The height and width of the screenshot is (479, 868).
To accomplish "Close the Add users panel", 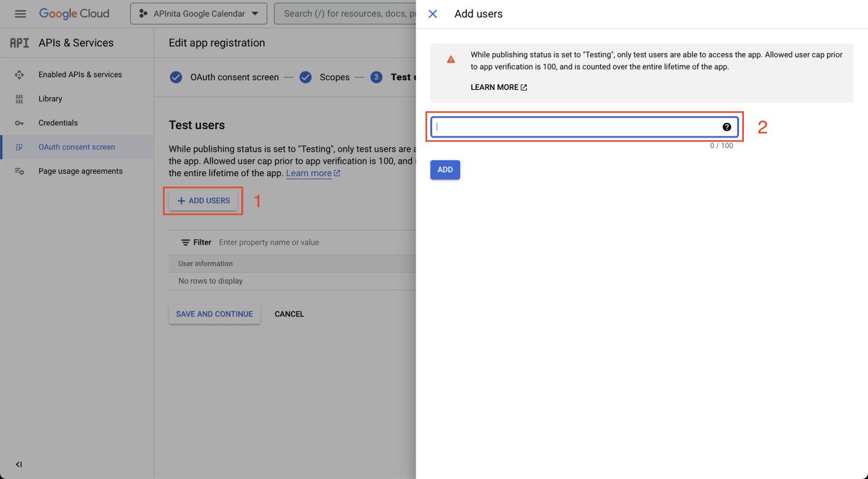I will (x=433, y=13).
